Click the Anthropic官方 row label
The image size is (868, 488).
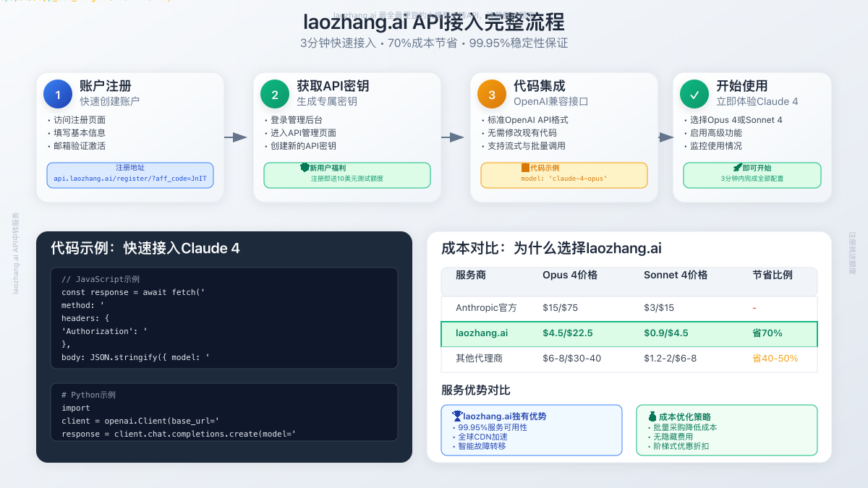[486, 308]
